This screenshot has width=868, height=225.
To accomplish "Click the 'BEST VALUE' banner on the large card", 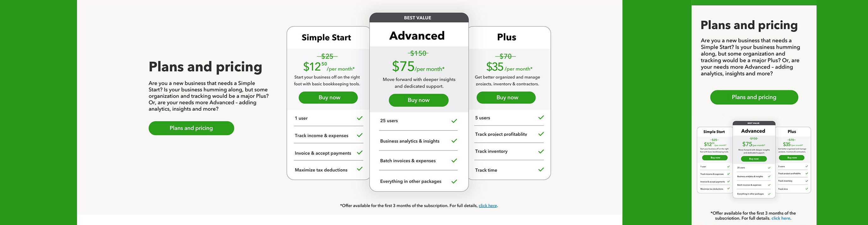I will (x=418, y=18).
